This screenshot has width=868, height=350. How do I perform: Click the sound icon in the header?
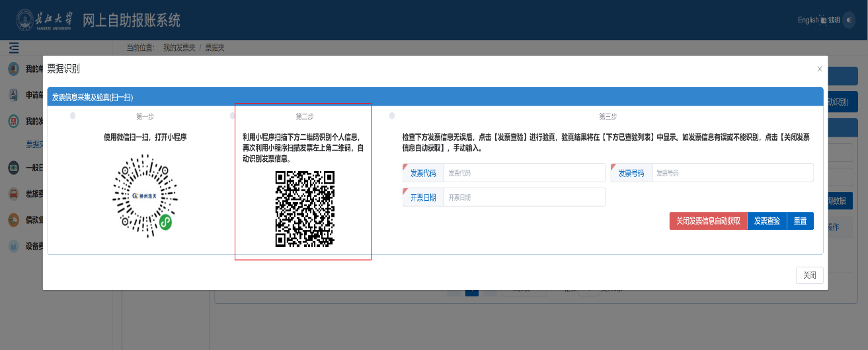tap(849, 20)
